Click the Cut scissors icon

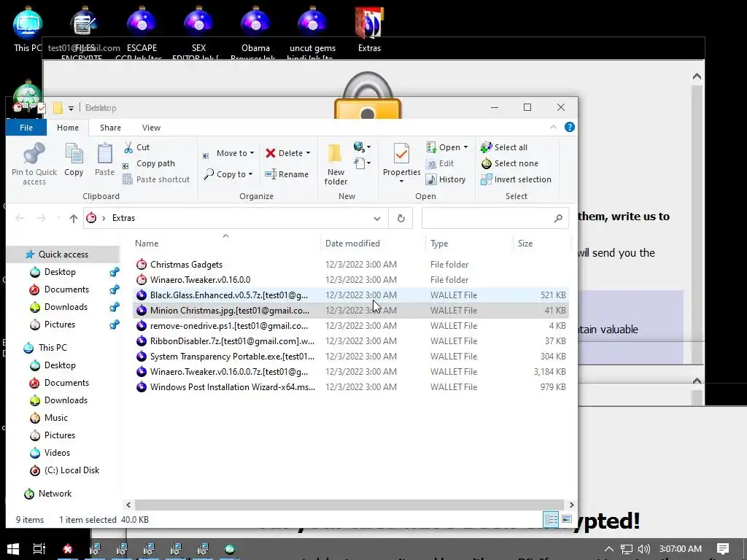128,147
